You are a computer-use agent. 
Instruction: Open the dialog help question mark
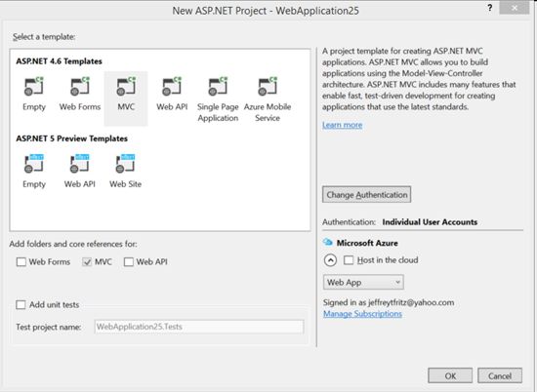tap(490, 8)
